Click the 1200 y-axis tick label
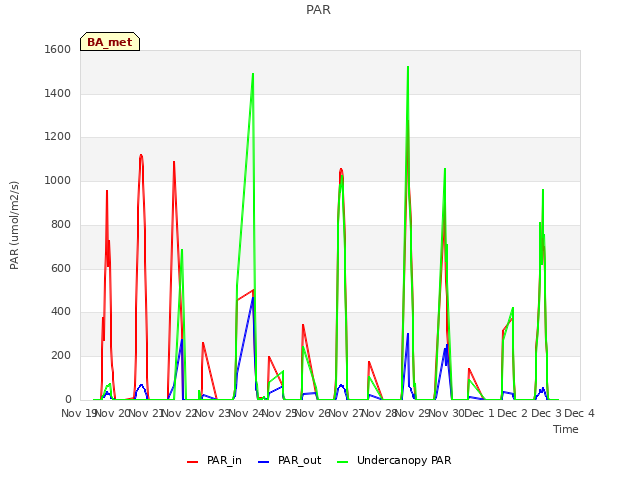The width and height of the screenshot is (640, 480). click(x=58, y=137)
